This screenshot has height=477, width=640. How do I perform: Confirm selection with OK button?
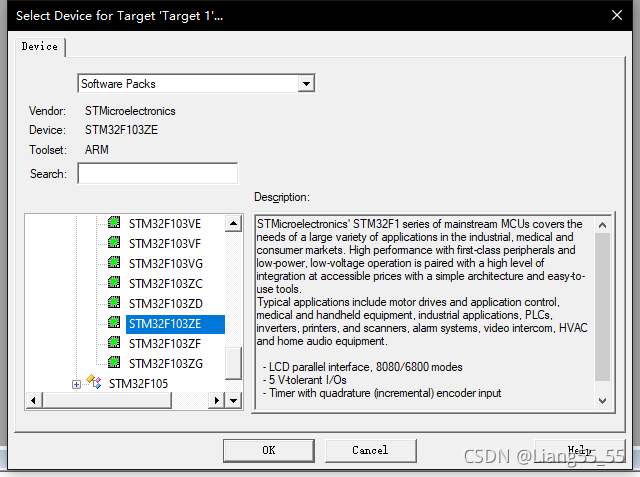[269, 450]
